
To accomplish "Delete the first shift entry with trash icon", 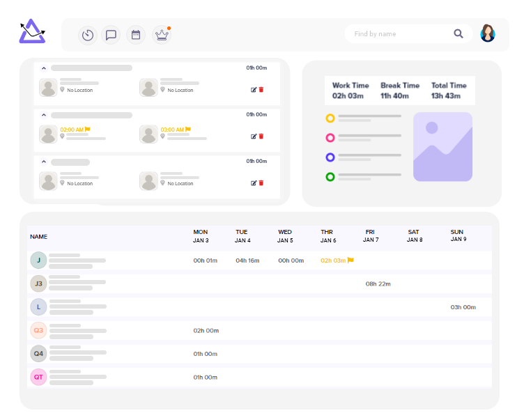I will coord(261,90).
